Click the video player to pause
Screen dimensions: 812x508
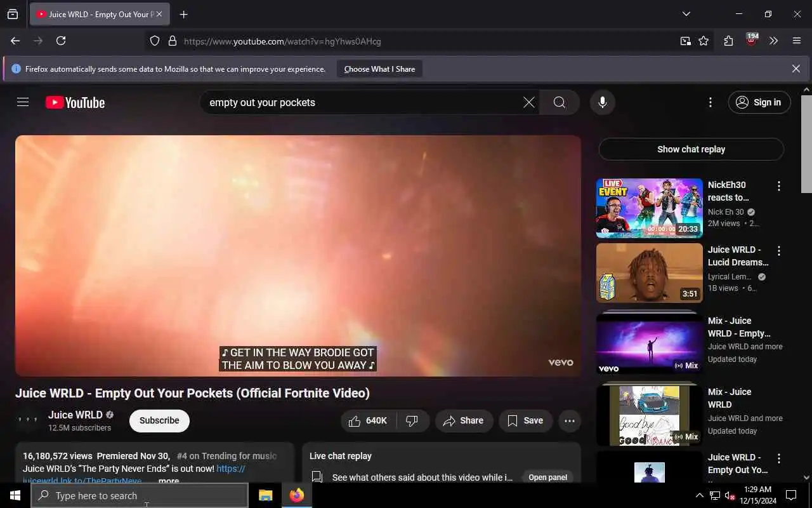(298, 255)
